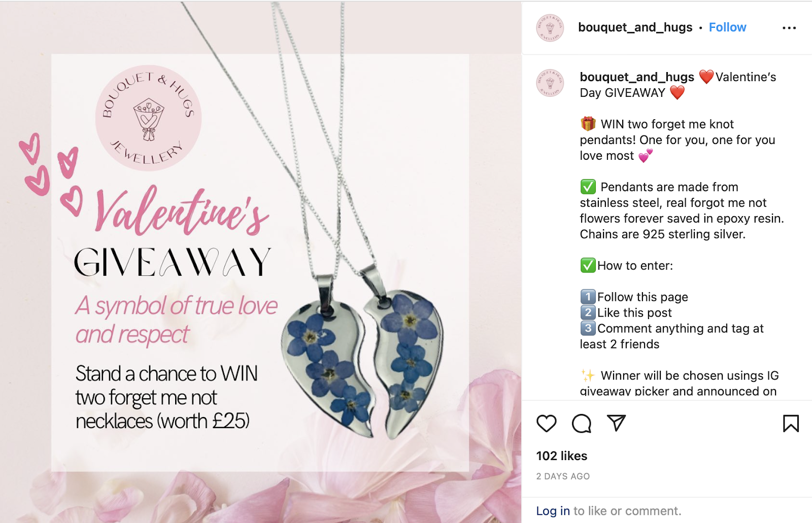Screen dimensions: 812x523
Task: Like the post with the heart icon
Action: click(546, 423)
